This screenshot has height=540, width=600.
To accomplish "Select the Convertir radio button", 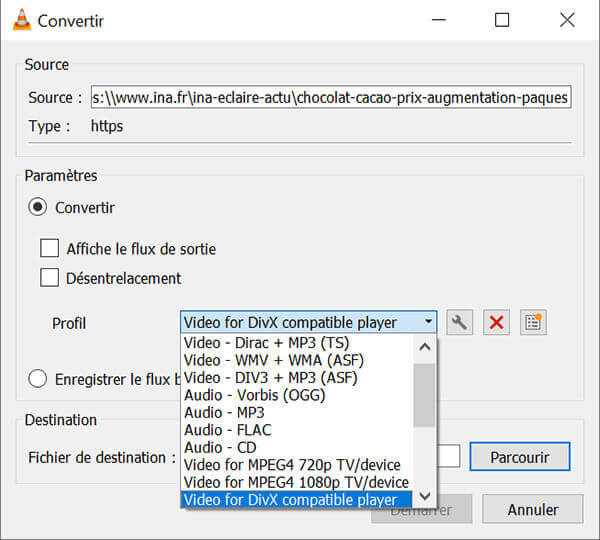I will point(38,207).
